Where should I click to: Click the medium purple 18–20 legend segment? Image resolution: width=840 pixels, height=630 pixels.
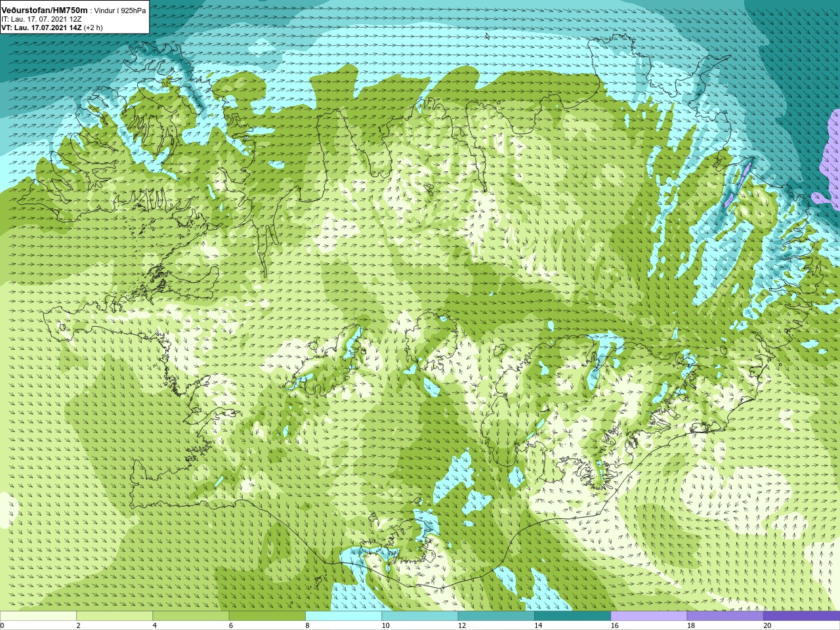tap(725, 616)
